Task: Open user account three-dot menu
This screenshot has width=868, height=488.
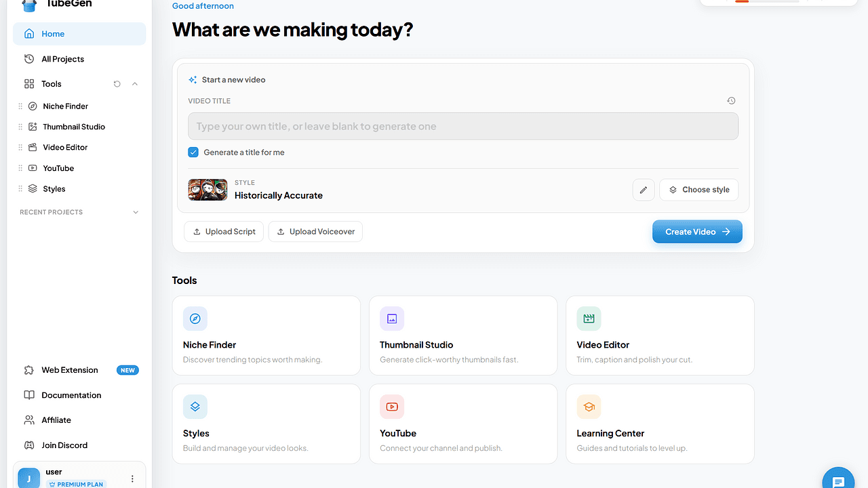Action: 132,479
